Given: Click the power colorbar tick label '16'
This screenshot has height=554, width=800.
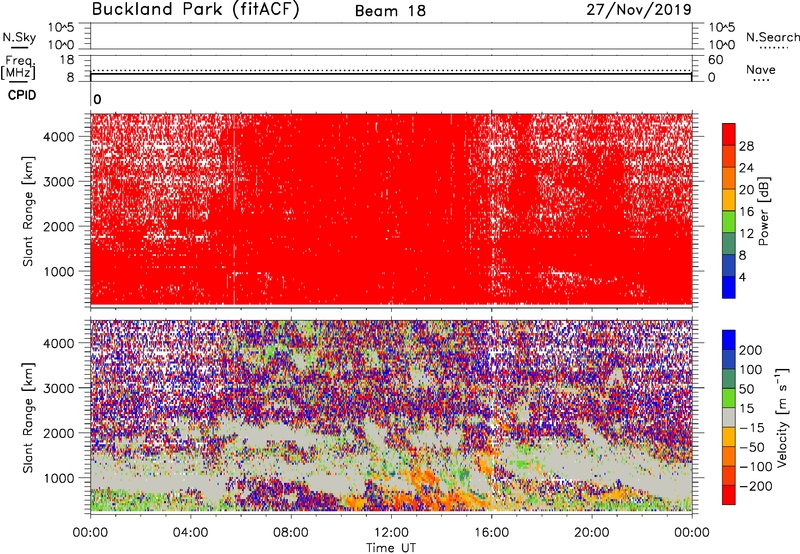Looking at the screenshot, I should point(746,212).
